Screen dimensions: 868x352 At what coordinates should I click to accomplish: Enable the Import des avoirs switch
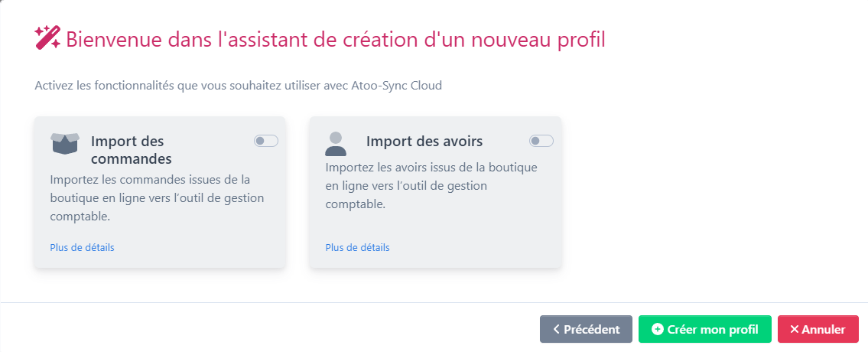(541, 141)
